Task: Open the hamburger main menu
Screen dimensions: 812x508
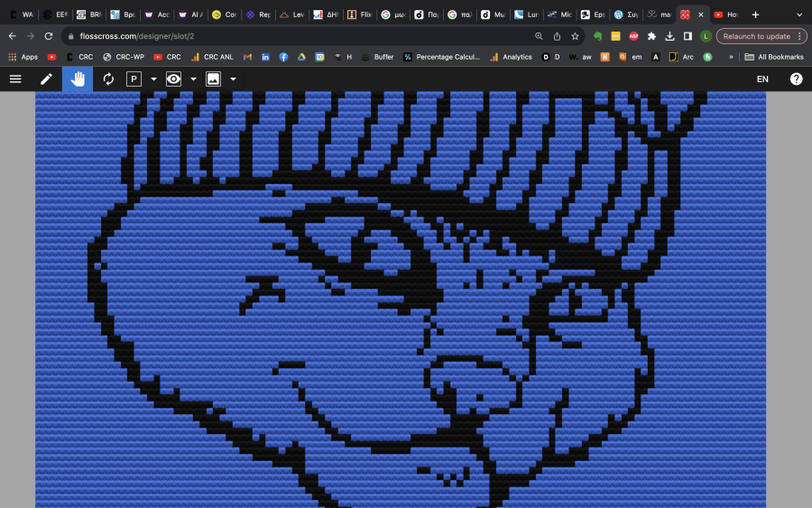Action: coord(15,79)
